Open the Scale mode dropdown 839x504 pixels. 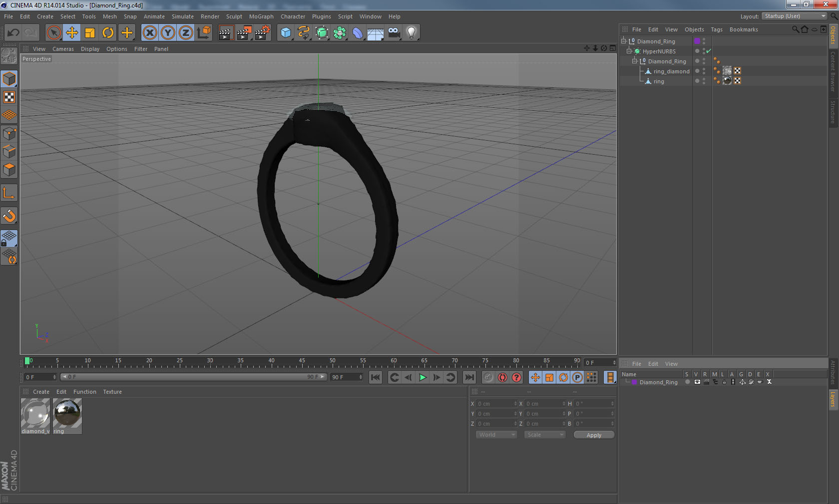click(544, 435)
